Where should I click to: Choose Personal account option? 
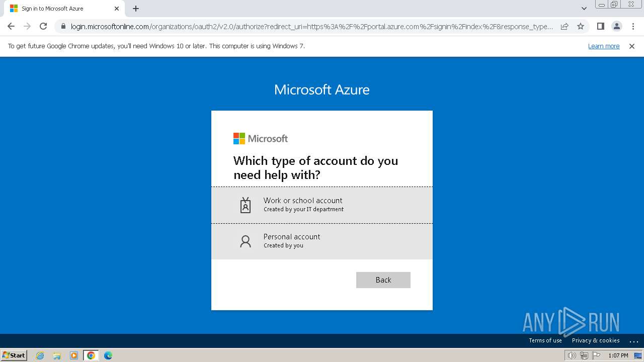pyautogui.click(x=321, y=241)
